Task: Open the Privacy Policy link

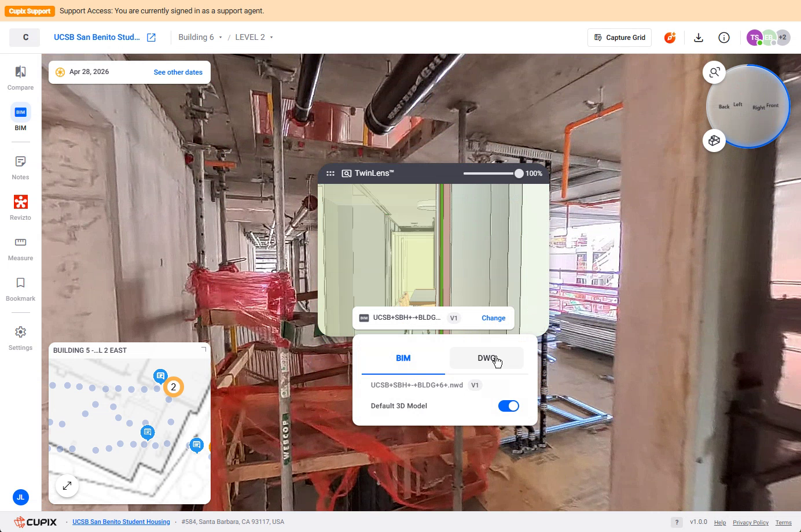Action: pyautogui.click(x=751, y=523)
